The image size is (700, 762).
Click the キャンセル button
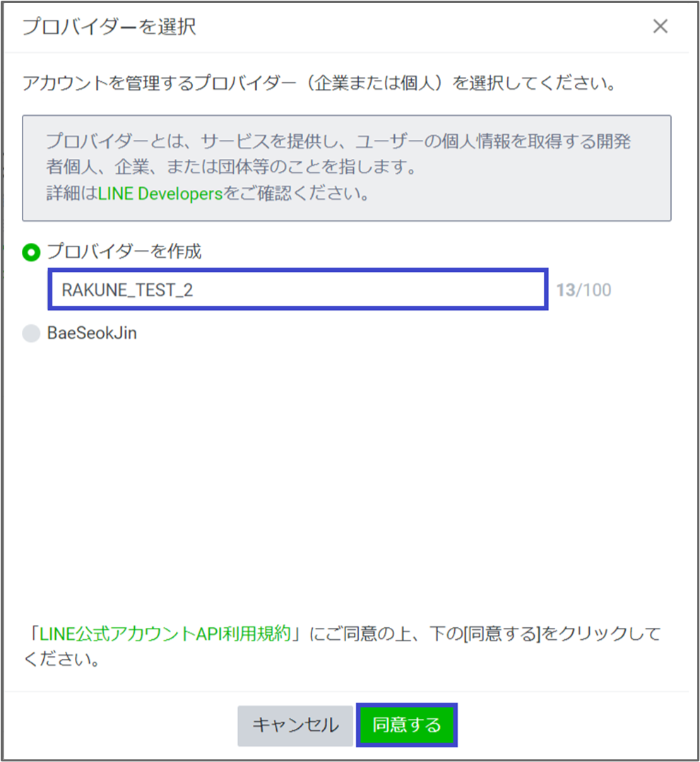coord(295,725)
